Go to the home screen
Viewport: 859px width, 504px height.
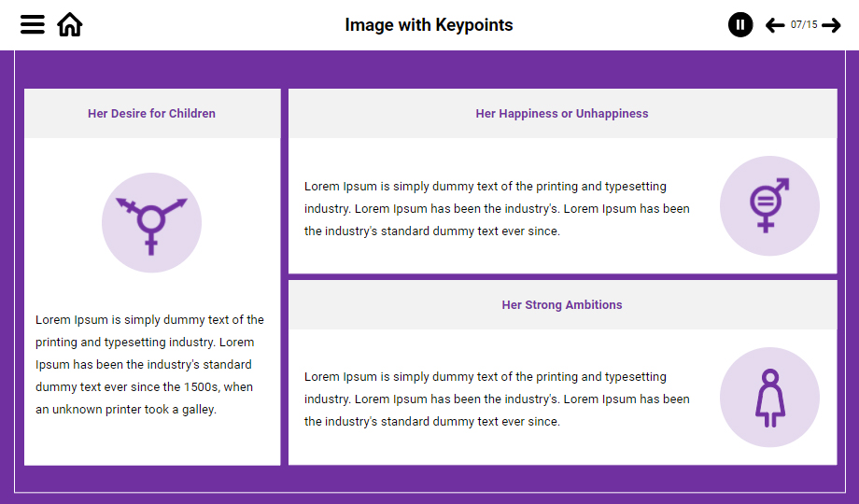70,25
